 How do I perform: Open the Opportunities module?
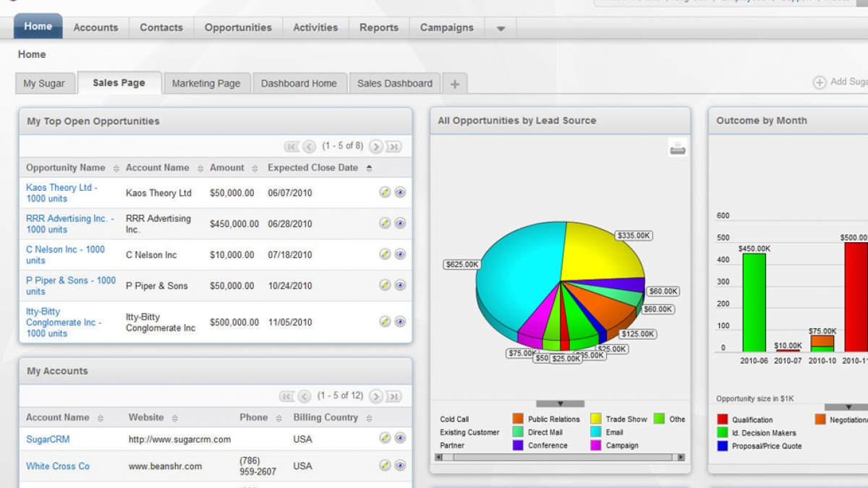(238, 27)
